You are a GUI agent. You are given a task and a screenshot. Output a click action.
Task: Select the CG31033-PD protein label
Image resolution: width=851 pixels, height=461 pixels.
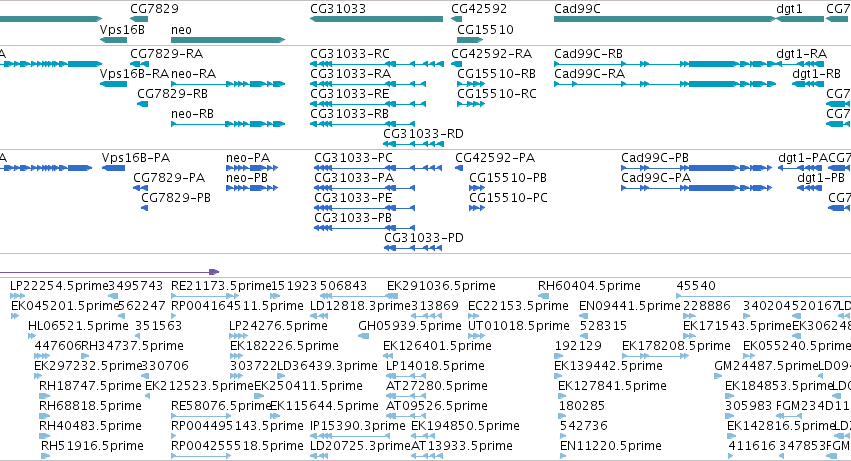point(424,238)
